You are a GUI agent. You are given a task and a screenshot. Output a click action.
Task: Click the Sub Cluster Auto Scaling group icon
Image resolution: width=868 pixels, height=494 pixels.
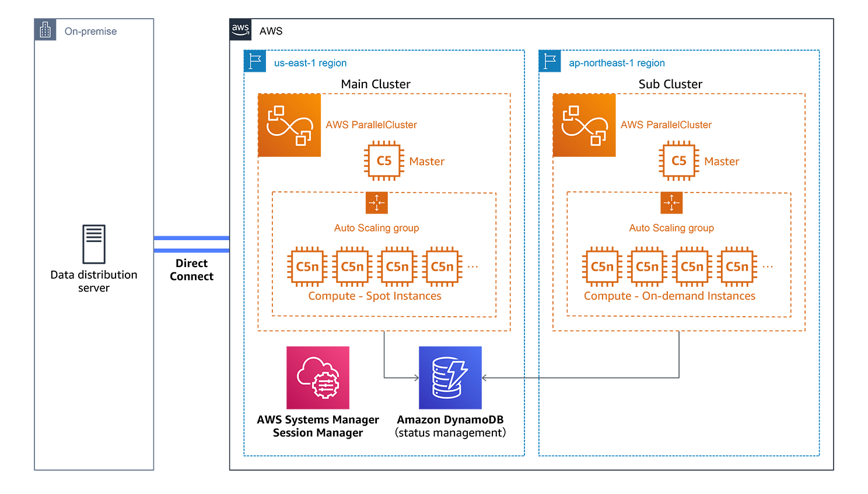[671, 203]
